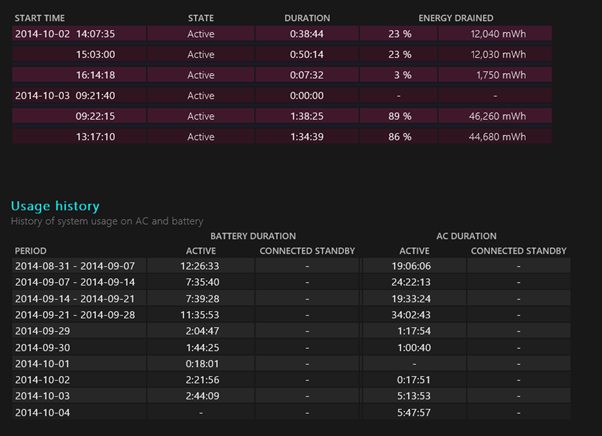
Task: Select the 12:26:33 battery active duration
Action: (200, 266)
